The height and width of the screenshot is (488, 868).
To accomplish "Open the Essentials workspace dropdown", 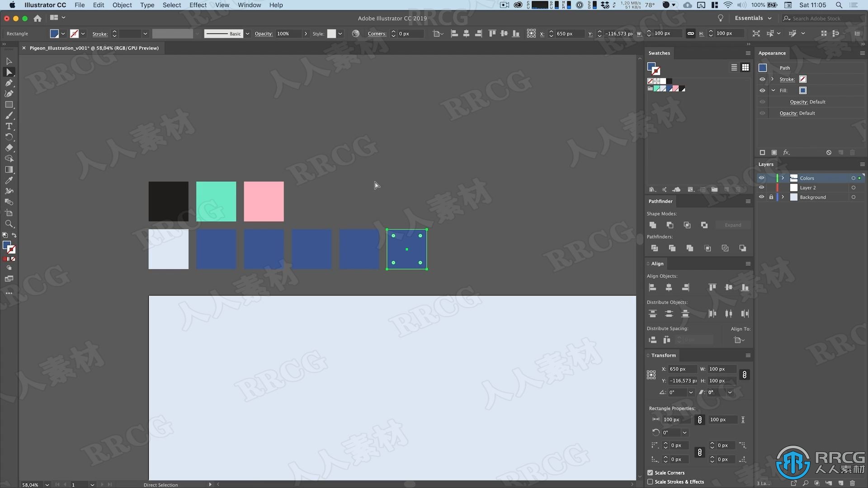I will (753, 18).
